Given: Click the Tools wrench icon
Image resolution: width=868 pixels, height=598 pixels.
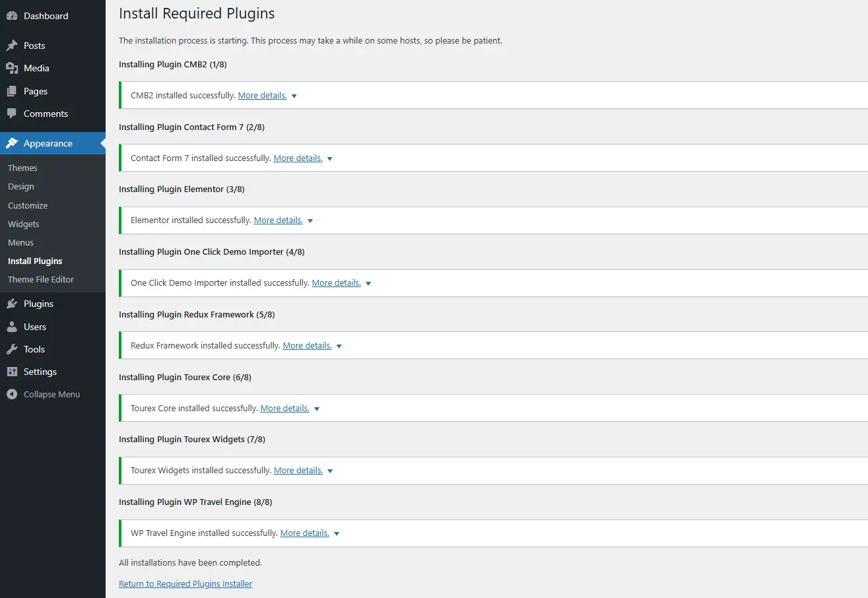Looking at the screenshot, I should (x=12, y=349).
